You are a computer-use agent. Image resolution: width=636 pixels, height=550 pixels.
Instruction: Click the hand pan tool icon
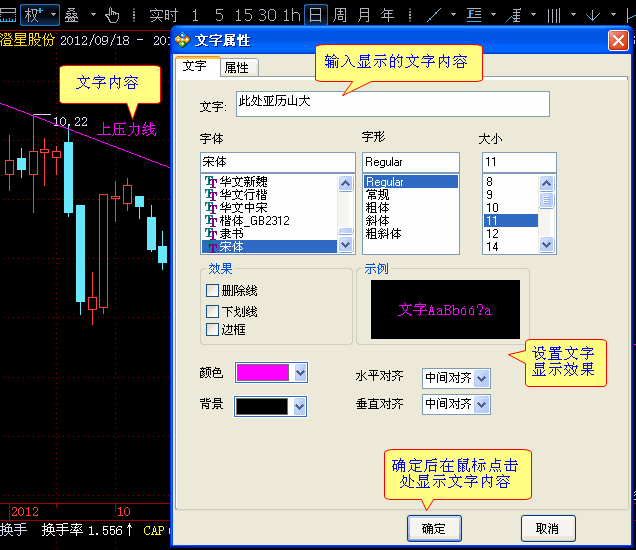tap(112, 15)
